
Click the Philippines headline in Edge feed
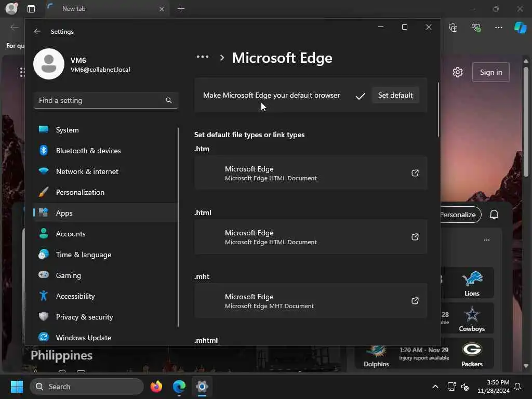point(61,355)
